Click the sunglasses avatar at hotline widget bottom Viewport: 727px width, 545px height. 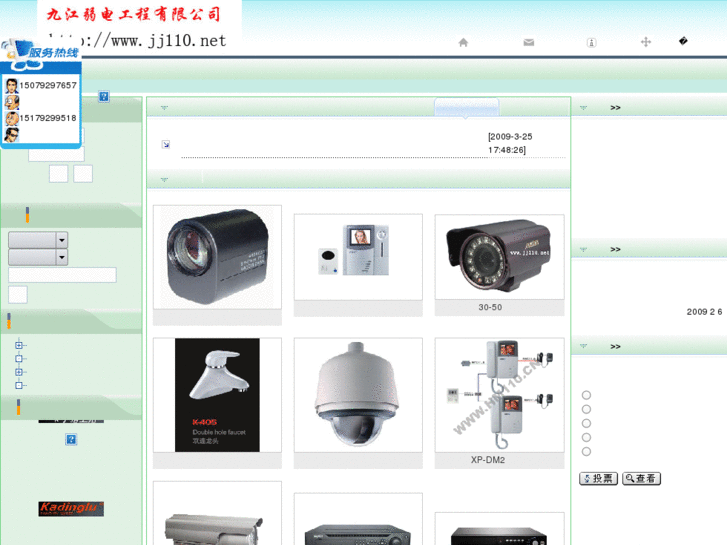pos(12,135)
